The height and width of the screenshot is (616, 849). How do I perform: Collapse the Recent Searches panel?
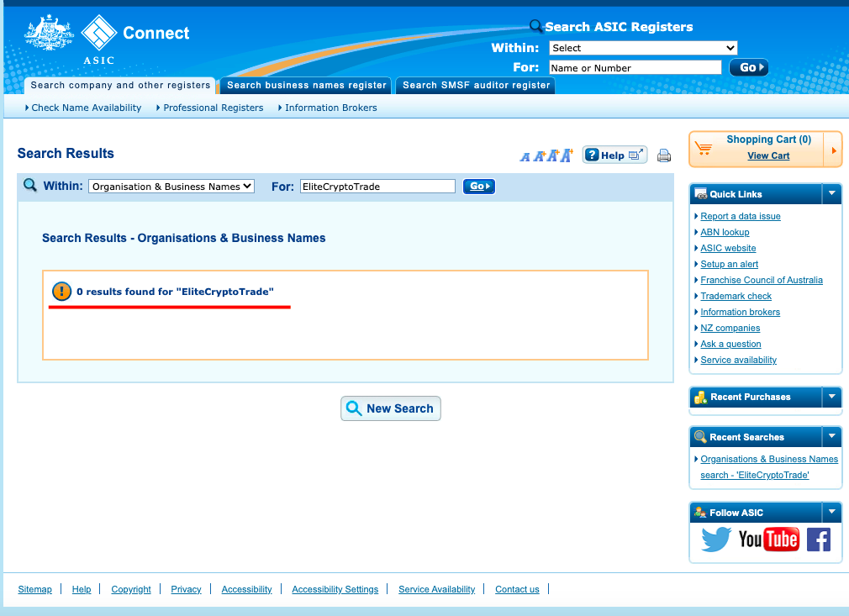(831, 437)
